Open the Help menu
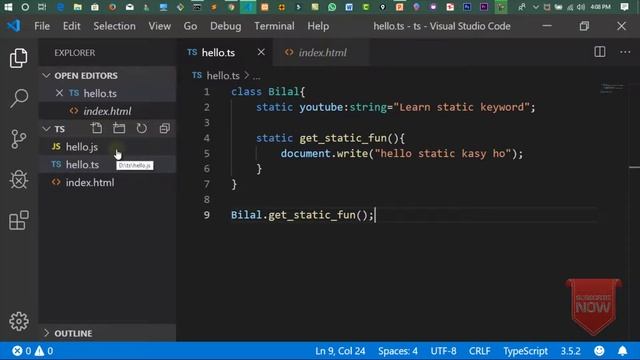The width and height of the screenshot is (640, 360). pyautogui.click(x=318, y=26)
